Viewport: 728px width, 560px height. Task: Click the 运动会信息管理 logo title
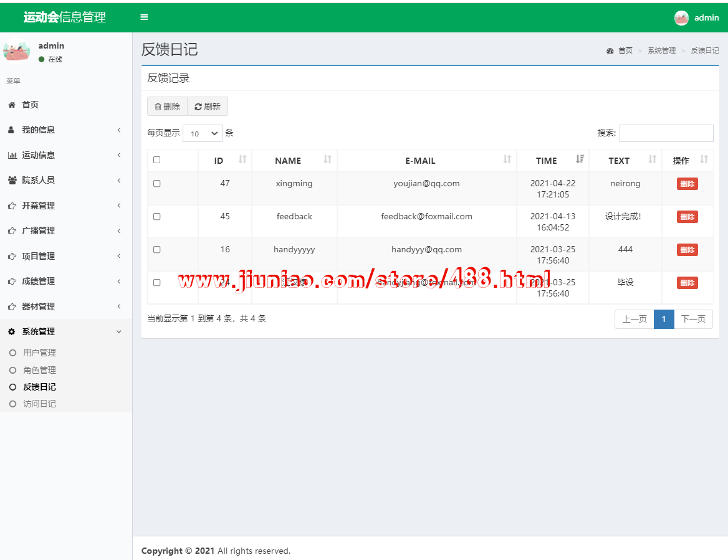pyautogui.click(x=65, y=17)
